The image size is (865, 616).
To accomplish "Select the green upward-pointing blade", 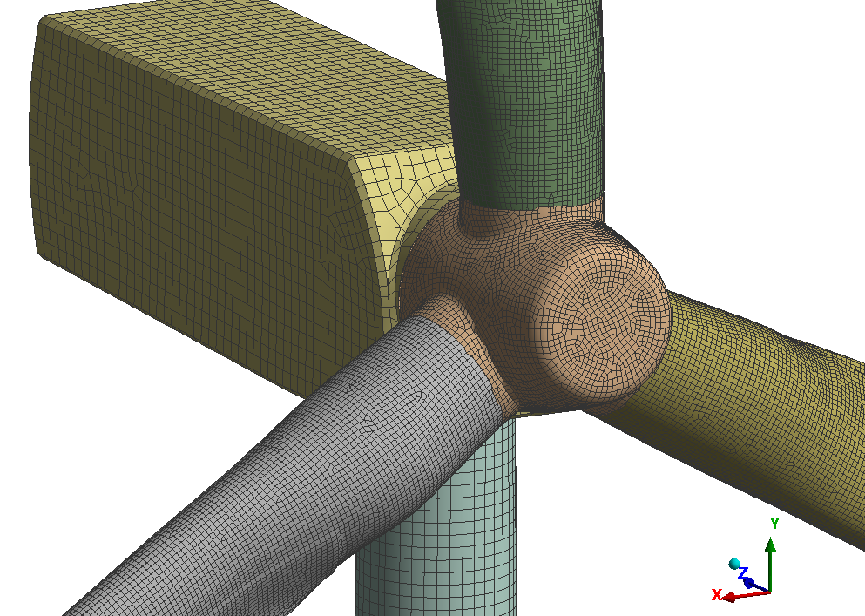I will (531, 96).
